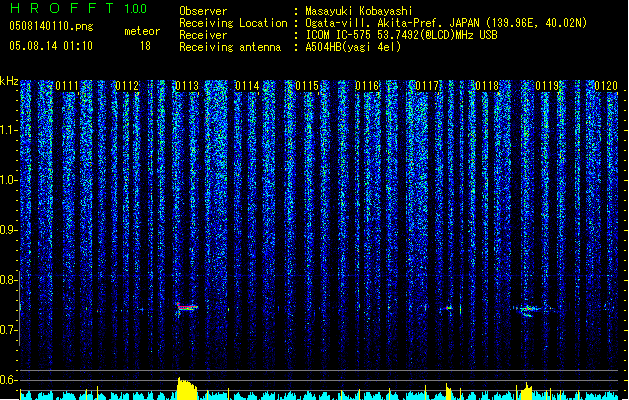Click the yellow power peak below 0119
629x400 pixels.
(527, 391)
